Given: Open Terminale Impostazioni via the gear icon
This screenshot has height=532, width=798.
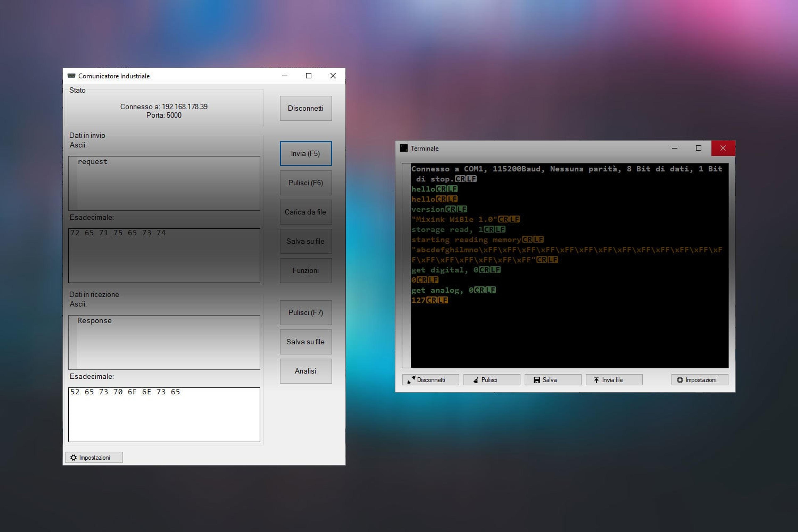Looking at the screenshot, I should 680,380.
